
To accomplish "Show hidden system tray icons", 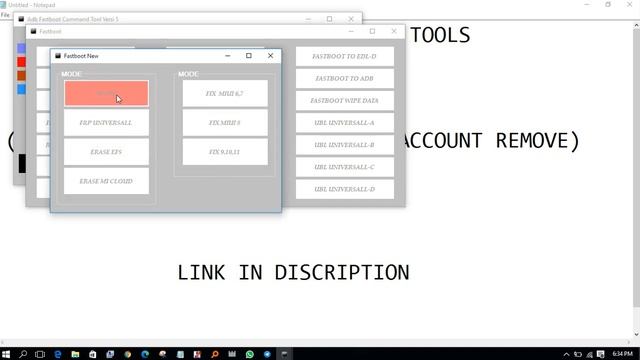I will click(x=566, y=354).
